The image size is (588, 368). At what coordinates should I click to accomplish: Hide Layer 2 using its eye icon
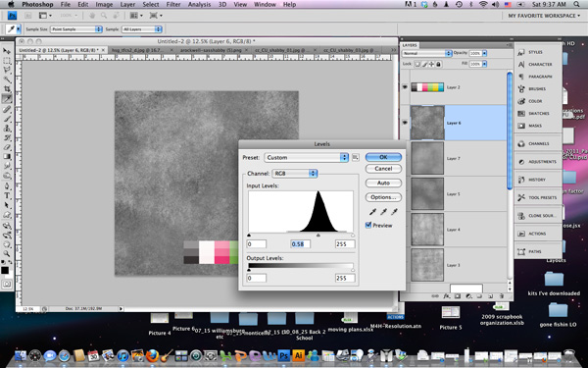point(405,87)
